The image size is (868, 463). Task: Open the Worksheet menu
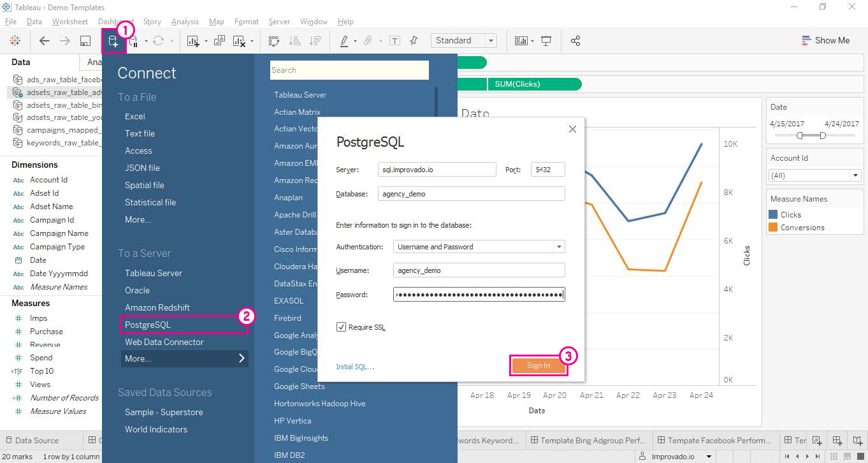point(70,22)
